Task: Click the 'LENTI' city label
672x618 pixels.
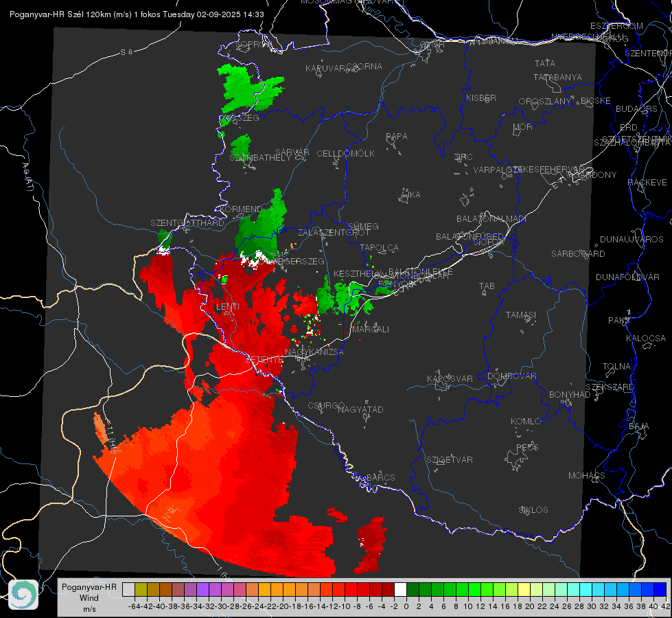Action: [228, 307]
